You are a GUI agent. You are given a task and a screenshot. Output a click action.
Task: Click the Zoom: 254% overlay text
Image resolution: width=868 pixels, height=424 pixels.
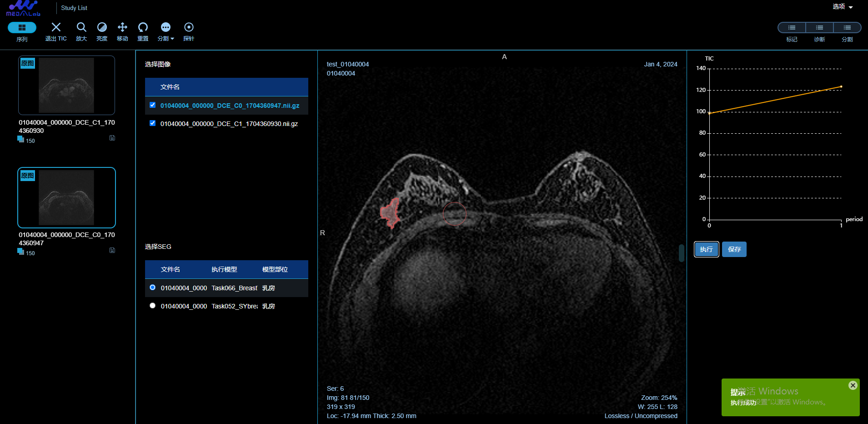pos(659,398)
